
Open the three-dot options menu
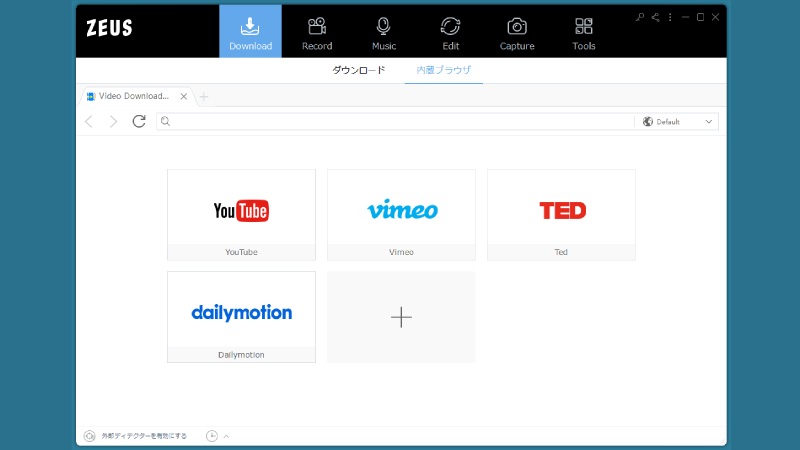click(670, 17)
